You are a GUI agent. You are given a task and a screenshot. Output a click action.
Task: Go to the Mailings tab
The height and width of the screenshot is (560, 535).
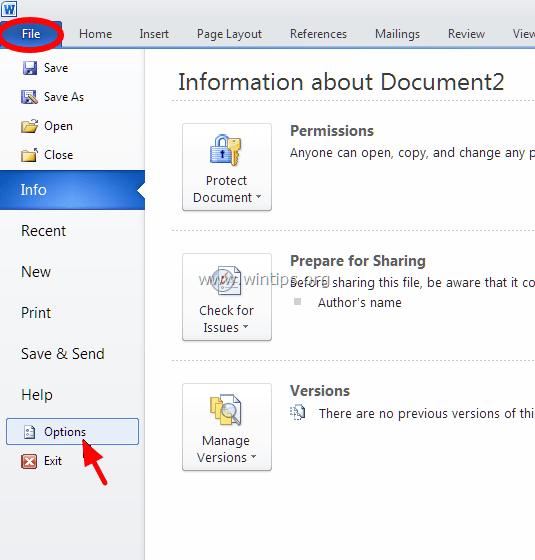coord(397,34)
